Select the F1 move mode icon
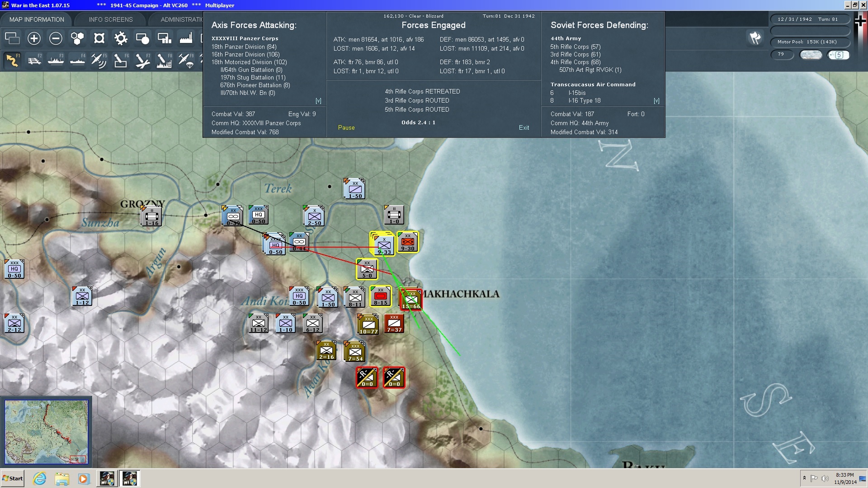The width and height of the screenshot is (868, 488). 12,61
